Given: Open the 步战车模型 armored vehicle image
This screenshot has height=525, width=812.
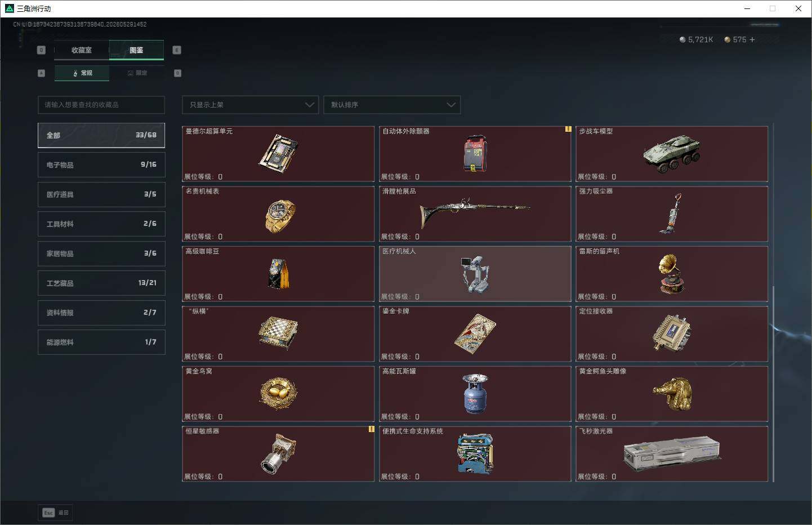Looking at the screenshot, I should [x=672, y=153].
